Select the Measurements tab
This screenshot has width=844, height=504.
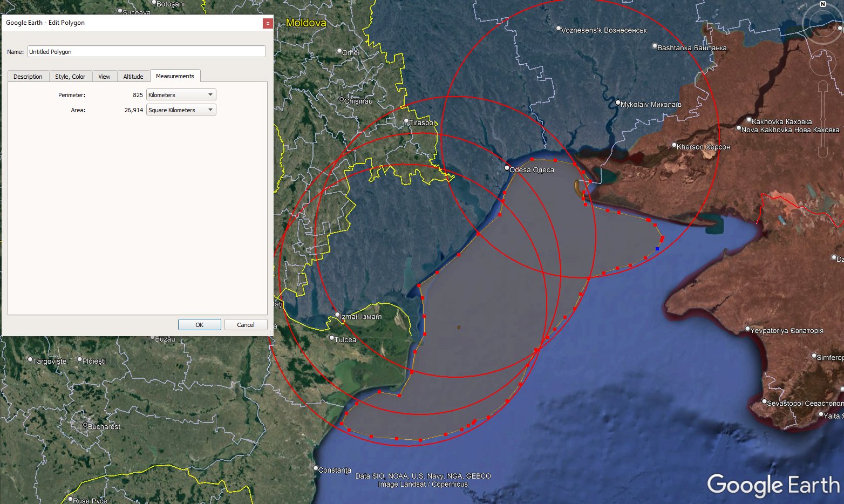pos(175,76)
